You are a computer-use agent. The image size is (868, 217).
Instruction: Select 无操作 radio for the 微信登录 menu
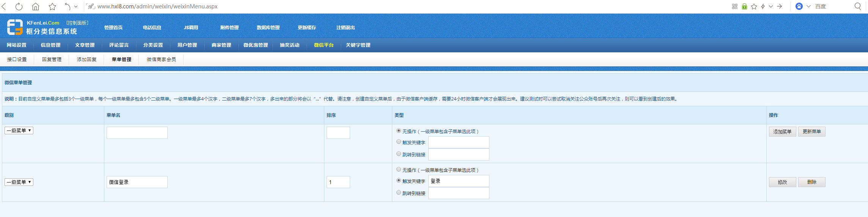tap(399, 170)
